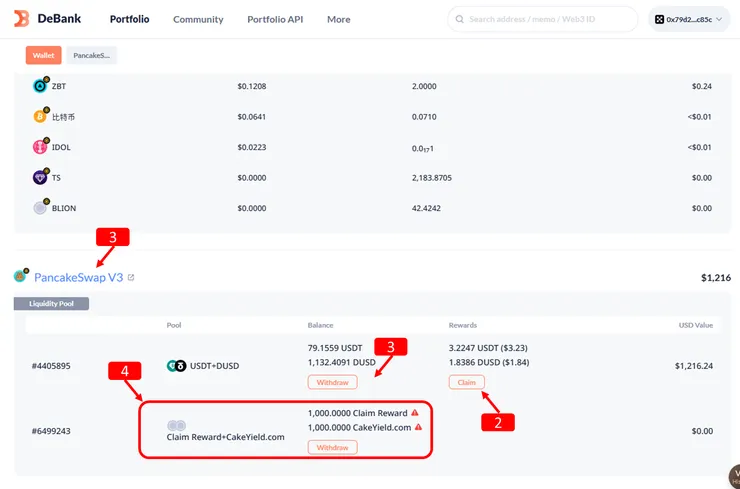Screen dimensions: 740x489
Task: Click the TS amount 2,183.8705
Action: pyautogui.click(x=432, y=178)
